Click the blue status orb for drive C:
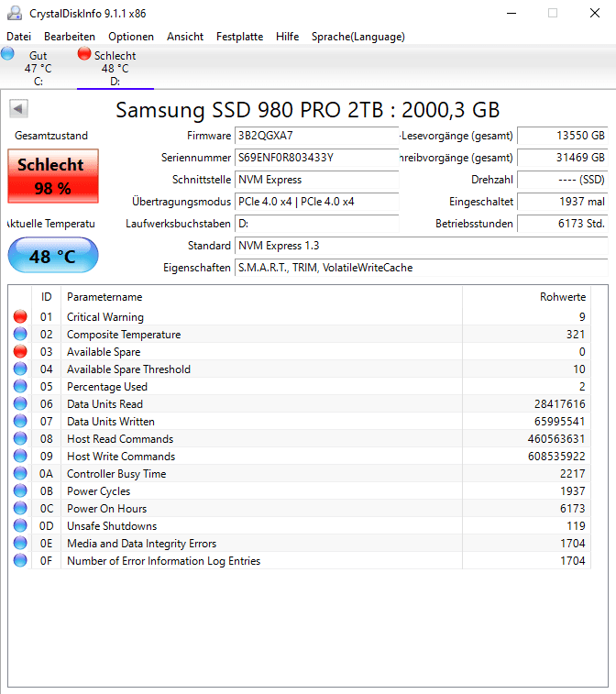Image resolution: width=616 pixels, height=694 pixels. click(x=7, y=53)
